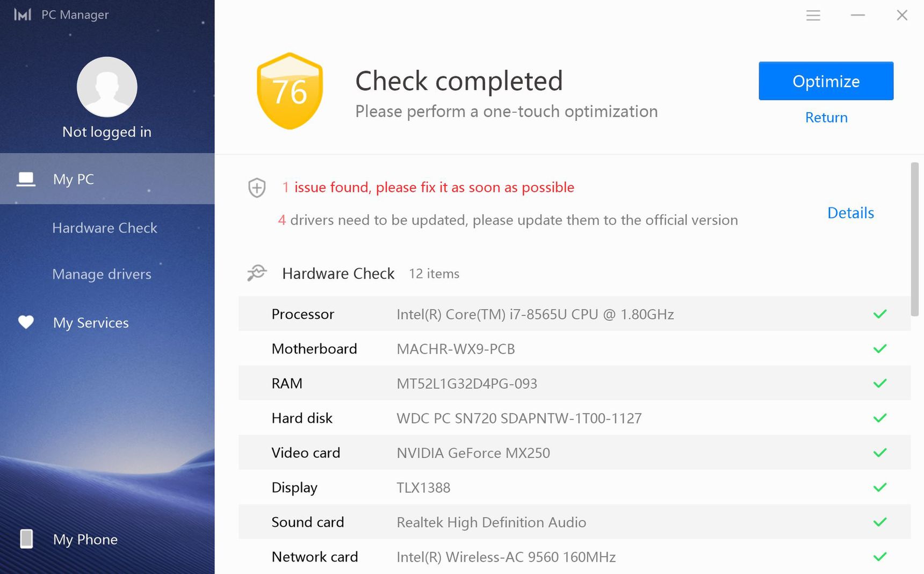Select the Motherboard label
This screenshot has height=574, width=924.
click(x=314, y=349)
